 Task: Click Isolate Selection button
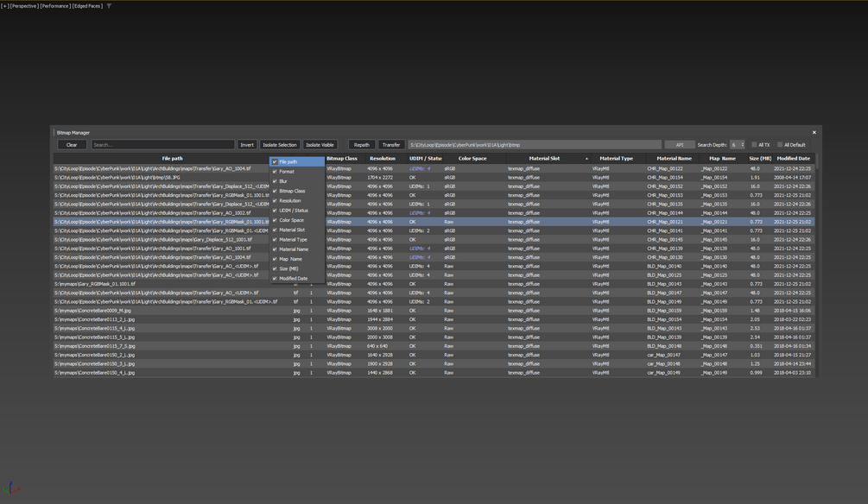[x=280, y=145]
